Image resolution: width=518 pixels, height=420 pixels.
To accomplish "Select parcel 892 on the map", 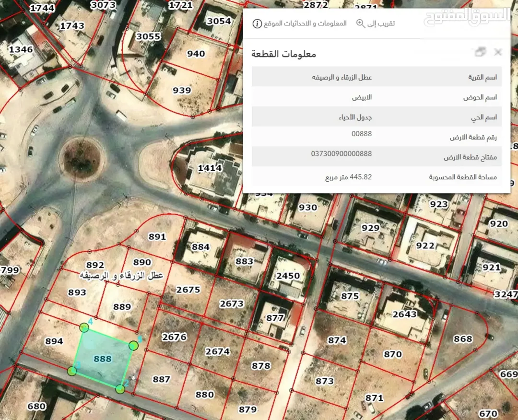I will point(95,265).
